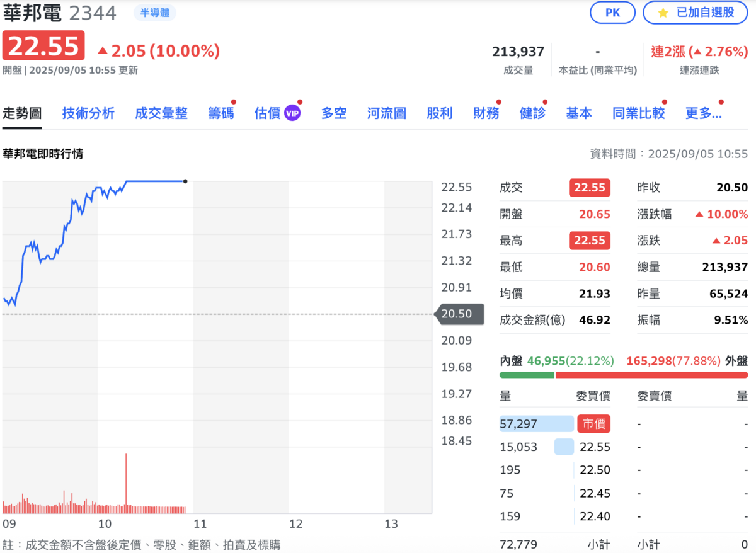Click the 委賣價 column header
Viewport: 756px width, 553px height.
(x=655, y=396)
